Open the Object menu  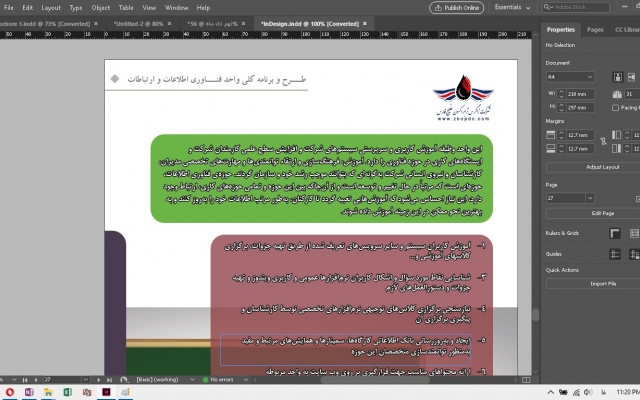pyautogui.click(x=101, y=7)
